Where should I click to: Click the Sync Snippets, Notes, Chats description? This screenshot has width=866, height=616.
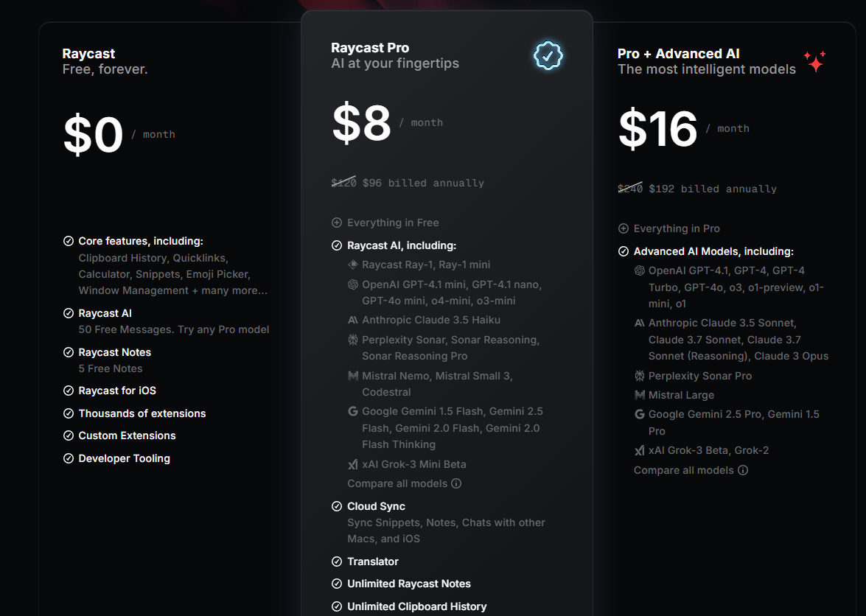pos(446,531)
